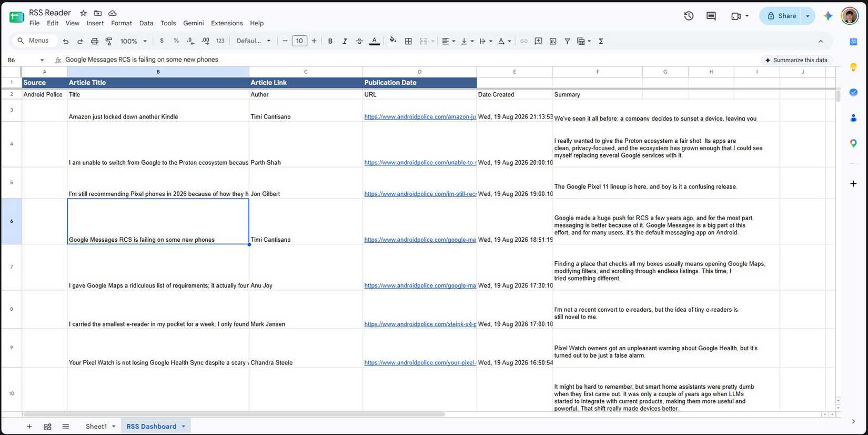Decrease font size minus button
This screenshot has width=868, height=435.
coord(285,41)
